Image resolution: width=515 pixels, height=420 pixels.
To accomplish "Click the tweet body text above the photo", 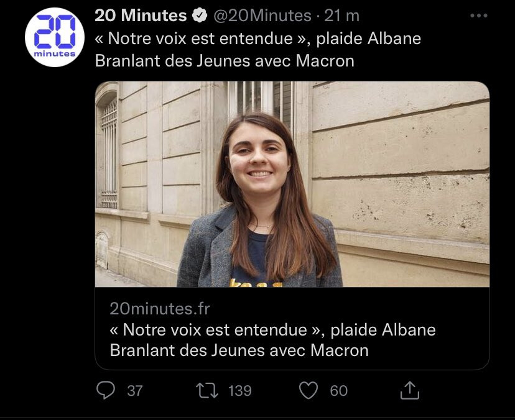I will coord(257,50).
